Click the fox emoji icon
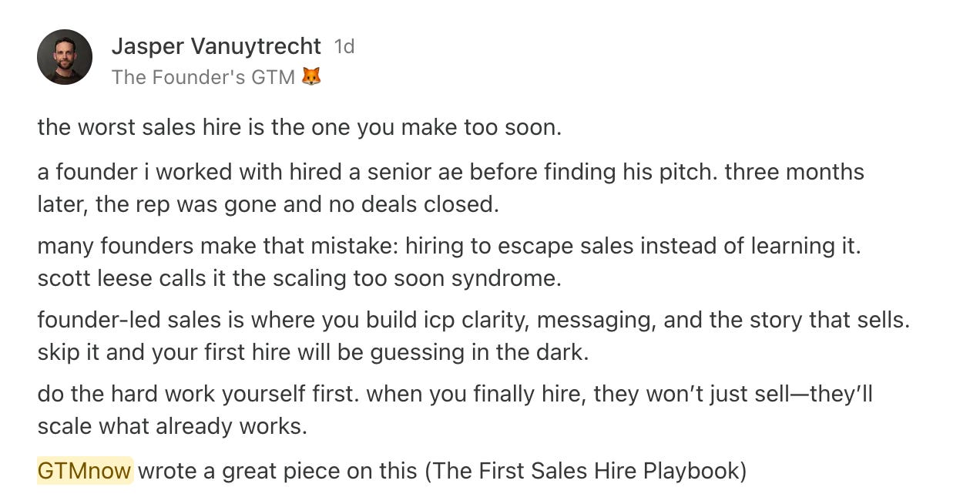Image resolution: width=980 pixels, height=504 pixels. (311, 77)
